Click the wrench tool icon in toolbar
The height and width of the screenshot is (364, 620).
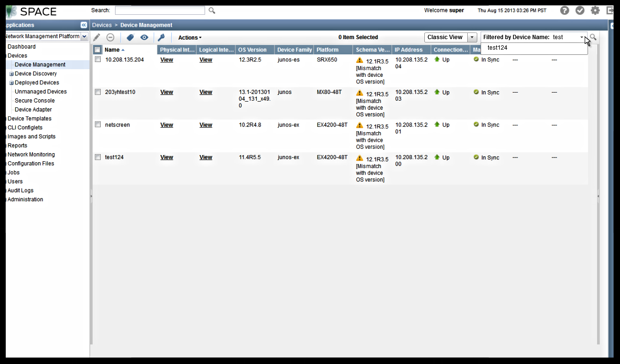(161, 37)
